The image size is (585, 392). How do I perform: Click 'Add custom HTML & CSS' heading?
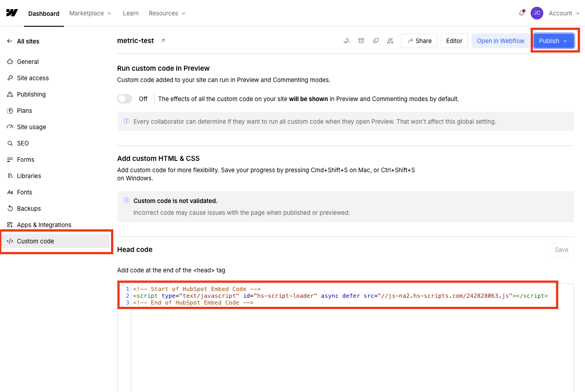click(158, 159)
